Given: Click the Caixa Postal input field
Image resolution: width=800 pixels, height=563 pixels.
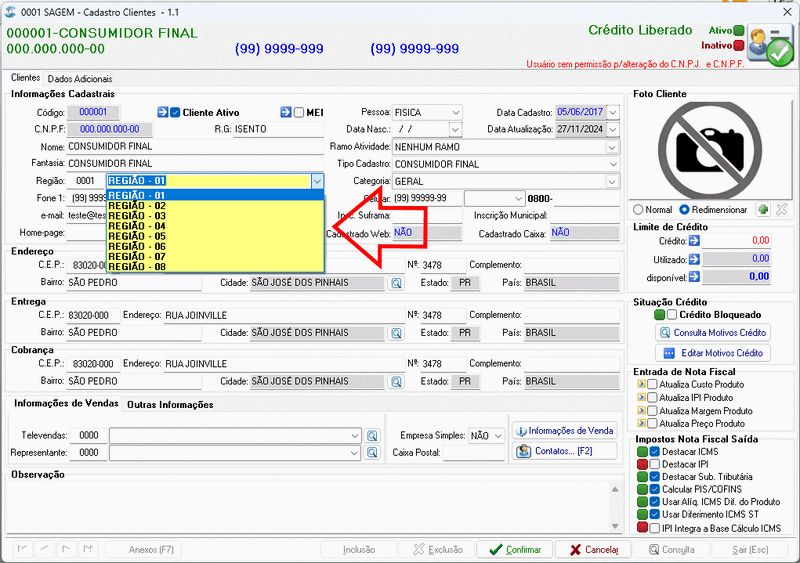Looking at the screenshot, I should [473, 453].
